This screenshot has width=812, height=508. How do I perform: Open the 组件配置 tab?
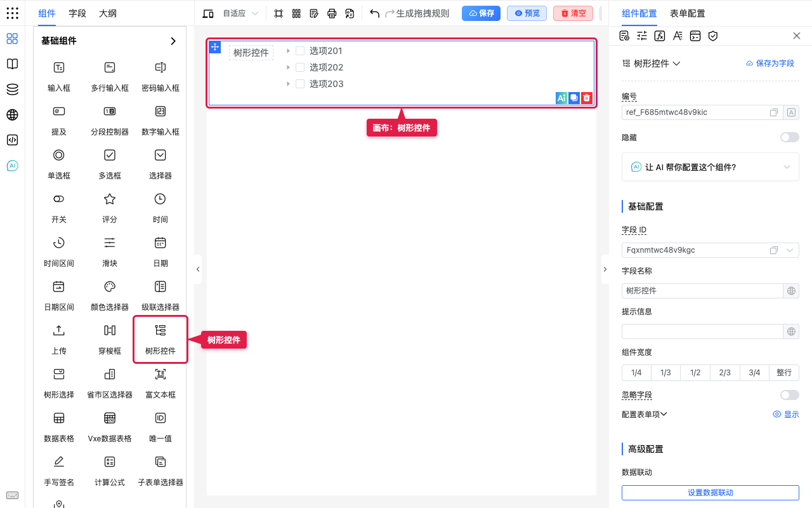click(639, 13)
